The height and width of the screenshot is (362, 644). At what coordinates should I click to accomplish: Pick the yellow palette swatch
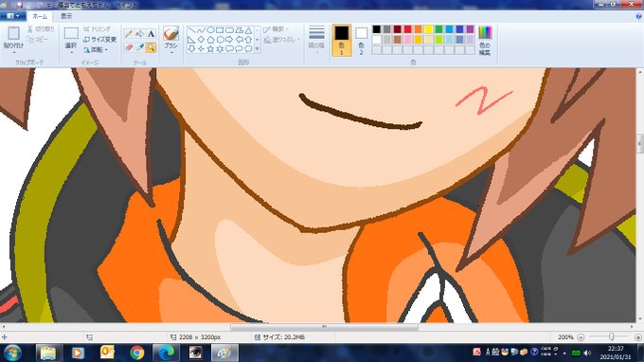[428, 29]
